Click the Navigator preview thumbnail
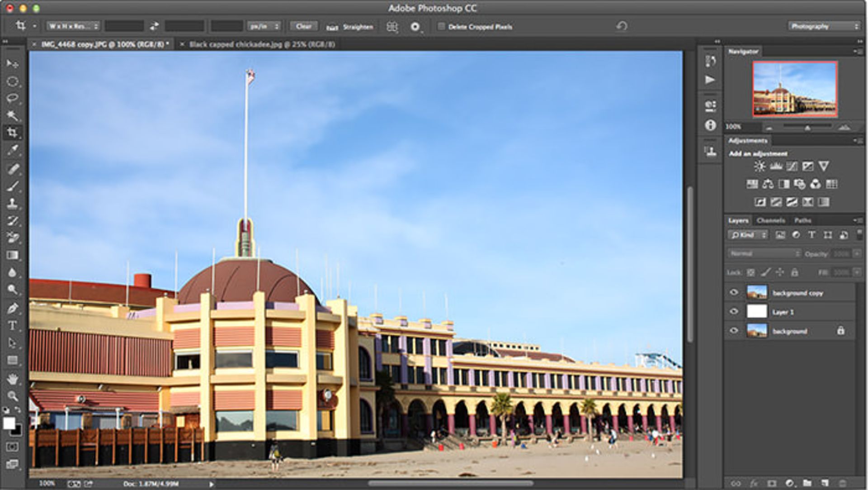Viewport: 868px width, 490px height. click(794, 89)
